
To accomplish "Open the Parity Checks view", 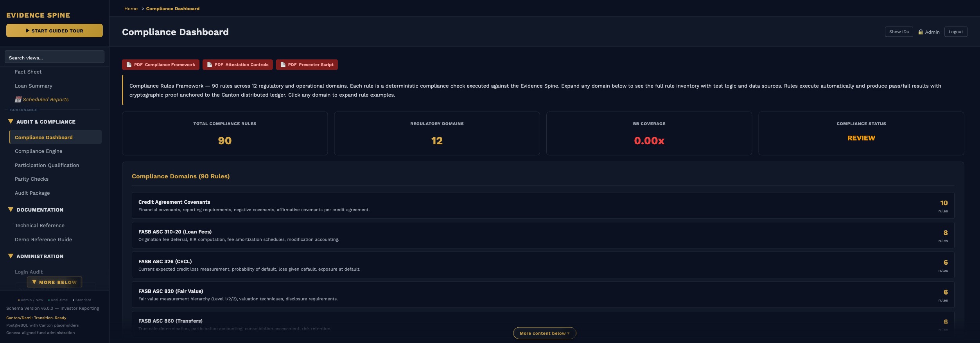I will tap(32, 179).
